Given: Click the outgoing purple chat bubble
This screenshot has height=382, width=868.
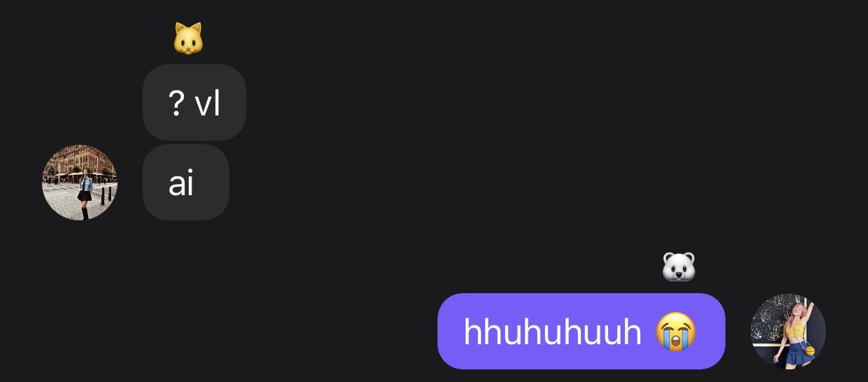Looking at the screenshot, I should (x=581, y=331).
